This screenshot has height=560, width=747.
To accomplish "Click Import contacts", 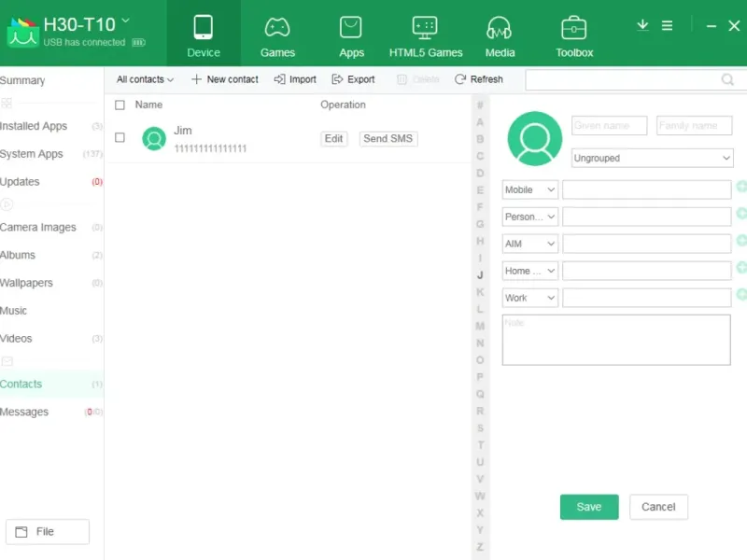I will pos(295,79).
